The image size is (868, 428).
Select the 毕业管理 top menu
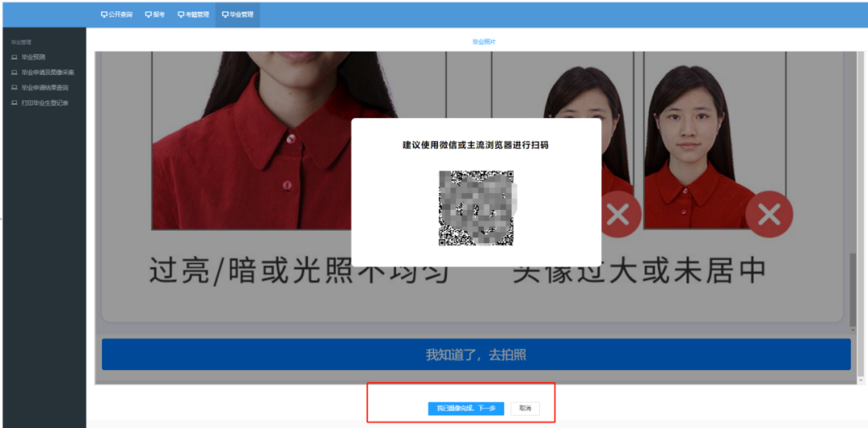pyautogui.click(x=237, y=15)
